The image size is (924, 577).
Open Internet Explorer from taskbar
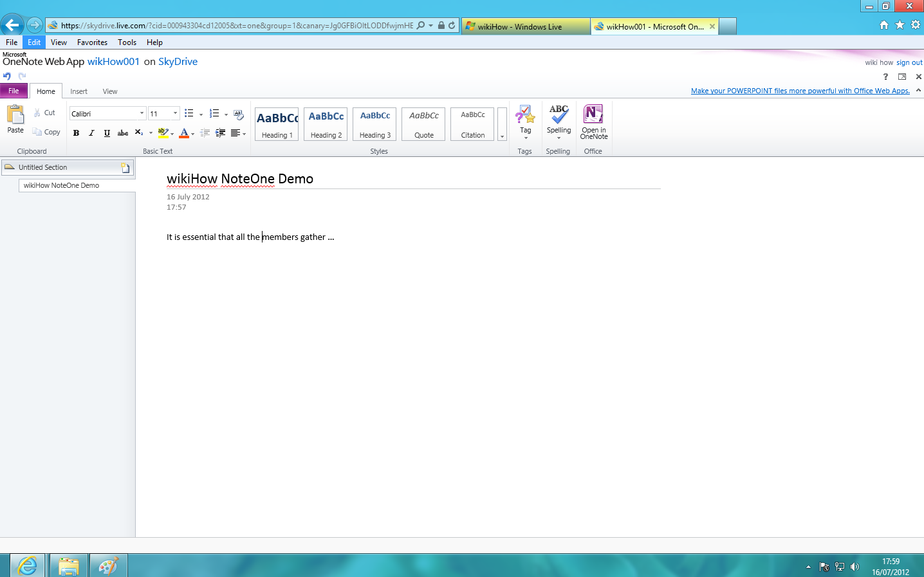pyautogui.click(x=28, y=566)
